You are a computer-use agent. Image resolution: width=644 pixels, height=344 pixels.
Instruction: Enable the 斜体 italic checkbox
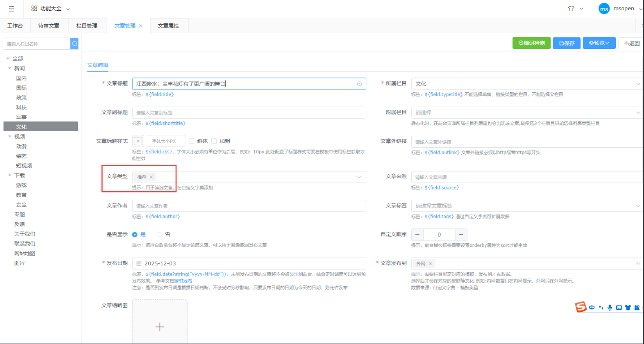click(192, 141)
